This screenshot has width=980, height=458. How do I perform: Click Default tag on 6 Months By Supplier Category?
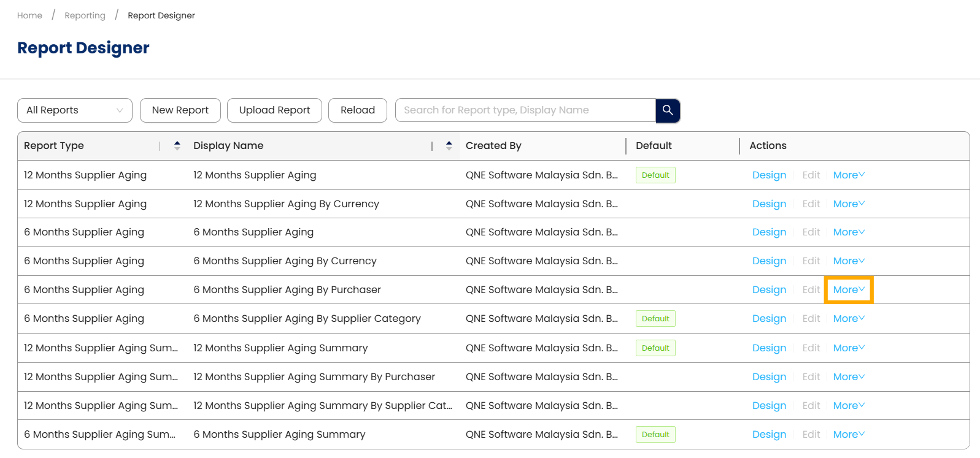pos(655,318)
